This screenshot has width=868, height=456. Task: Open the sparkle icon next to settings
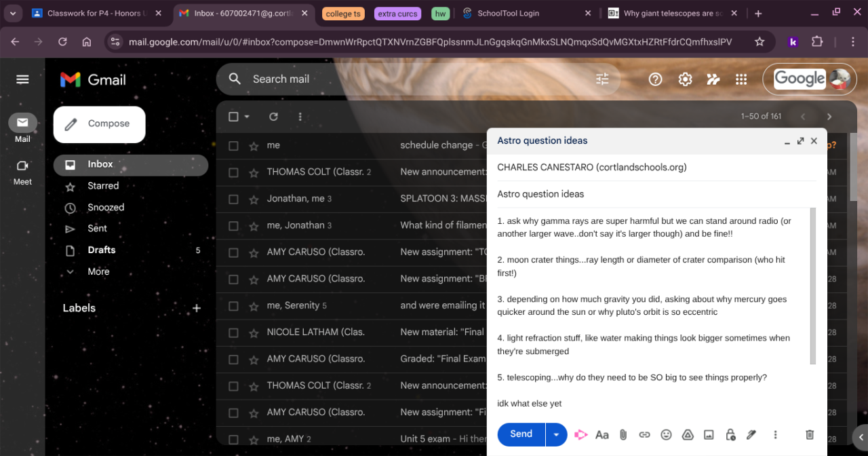click(x=713, y=79)
